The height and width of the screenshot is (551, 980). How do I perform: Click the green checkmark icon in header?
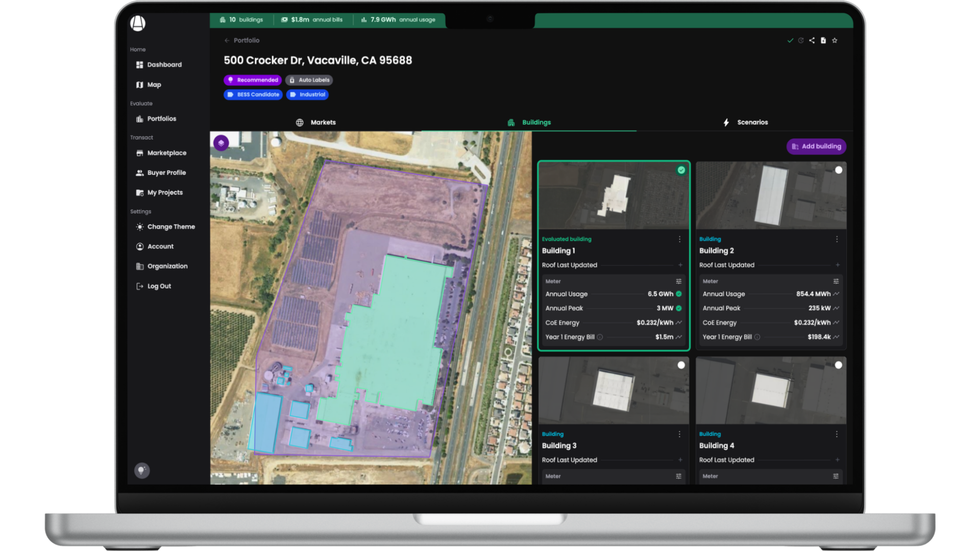[x=790, y=40]
